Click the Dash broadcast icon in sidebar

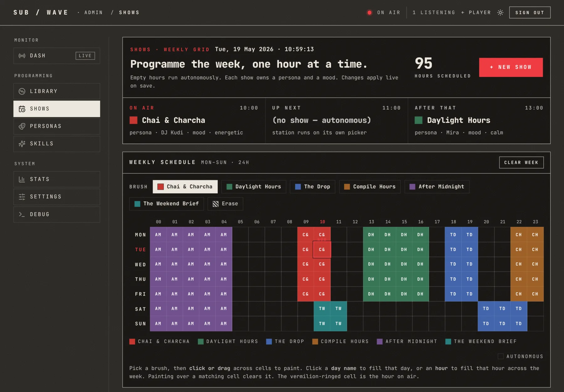(22, 56)
